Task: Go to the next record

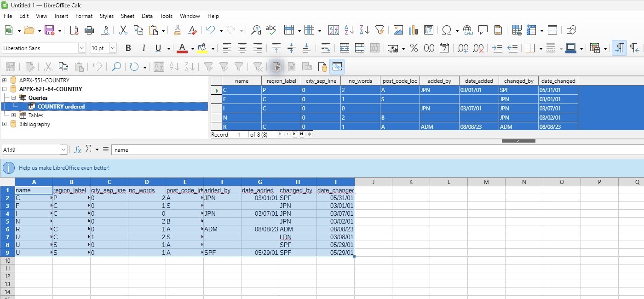Action: coord(295,134)
